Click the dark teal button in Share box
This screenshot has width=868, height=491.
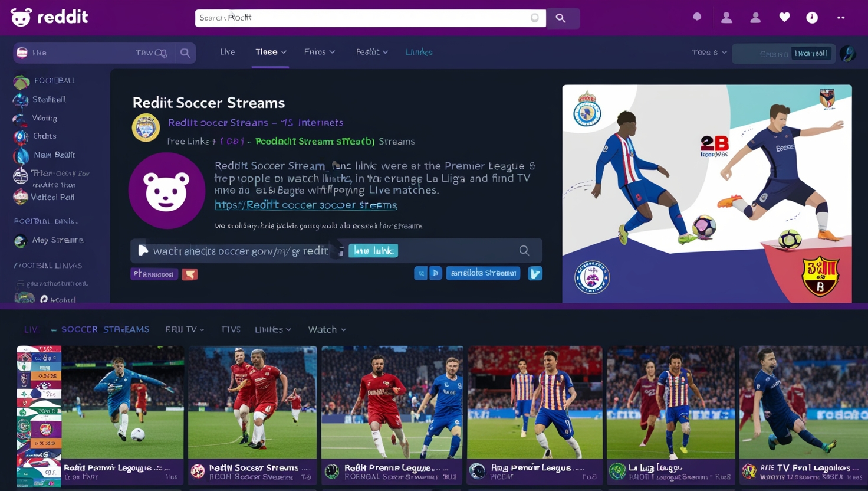(x=811, y=53)
